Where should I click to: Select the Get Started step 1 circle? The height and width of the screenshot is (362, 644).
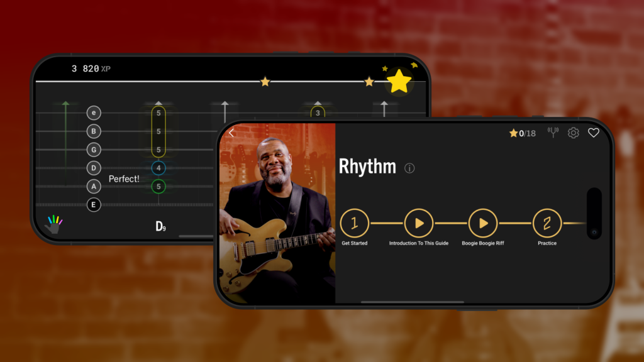coord(355,223)
